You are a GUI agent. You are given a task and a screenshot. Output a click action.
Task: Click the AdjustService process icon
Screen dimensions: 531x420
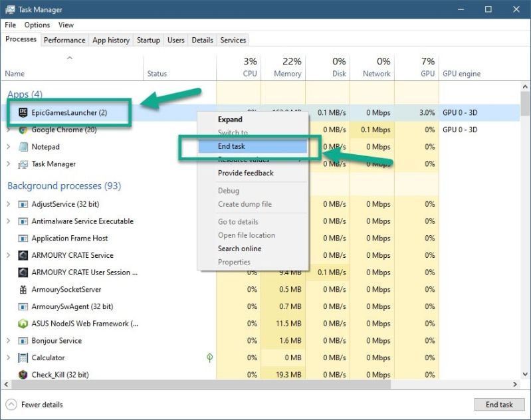[x=23, y=204]
